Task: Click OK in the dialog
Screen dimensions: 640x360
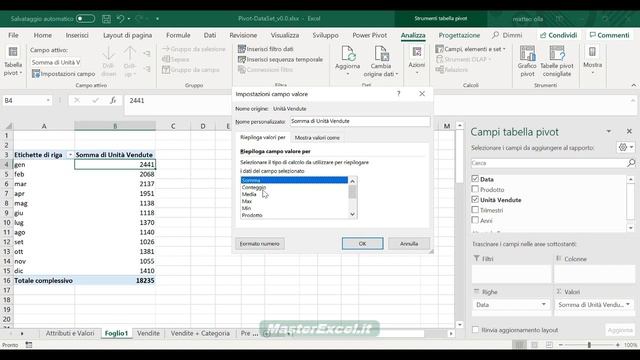Action: 362,244
